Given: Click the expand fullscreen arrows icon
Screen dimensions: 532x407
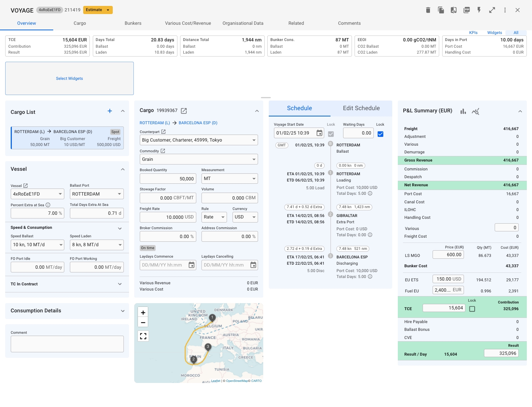Looking at the screenshot, I should (x=492, y=10).
